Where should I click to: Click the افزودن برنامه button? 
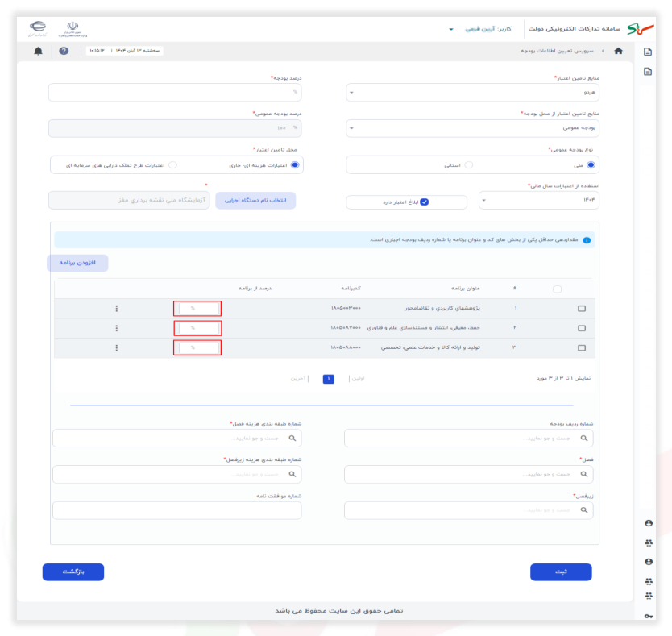(x=77, y=263)
